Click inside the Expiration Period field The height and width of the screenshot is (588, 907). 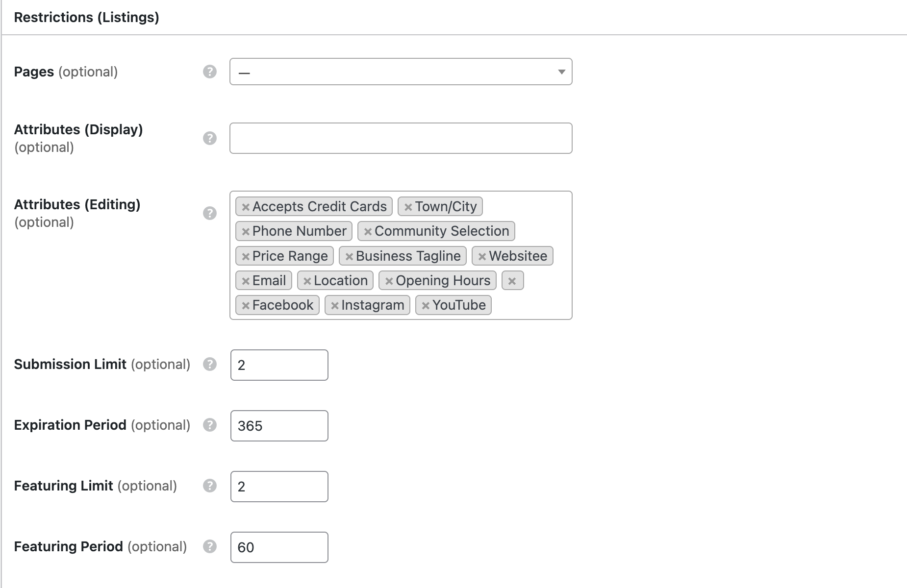pyautogui.click(x=279, y=426)
